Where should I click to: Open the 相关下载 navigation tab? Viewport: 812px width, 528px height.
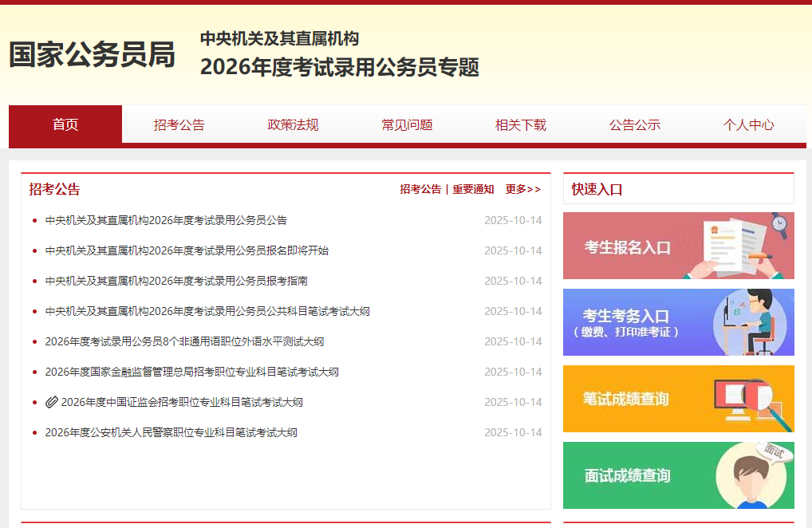tap(520, 125)
